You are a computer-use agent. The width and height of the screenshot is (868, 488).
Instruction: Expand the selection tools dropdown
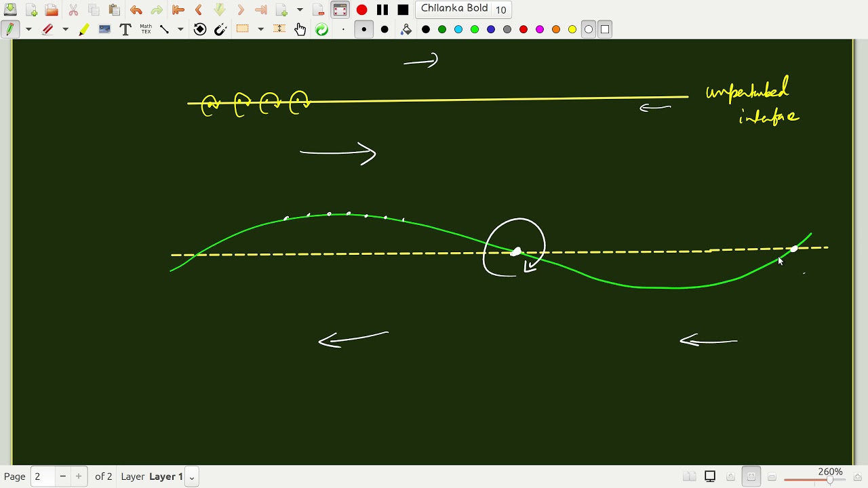click(260, 29)
